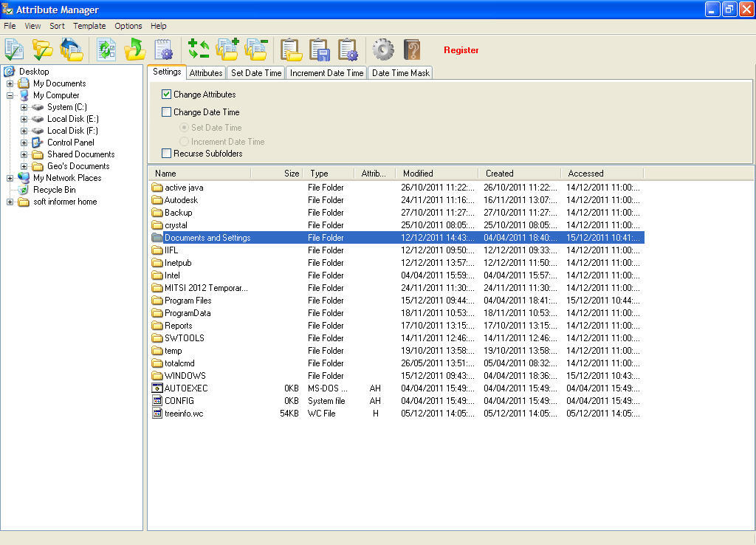Open the clipboard save icon on toolbar
The height and width of the screenshot is (545, 756).
319,49
